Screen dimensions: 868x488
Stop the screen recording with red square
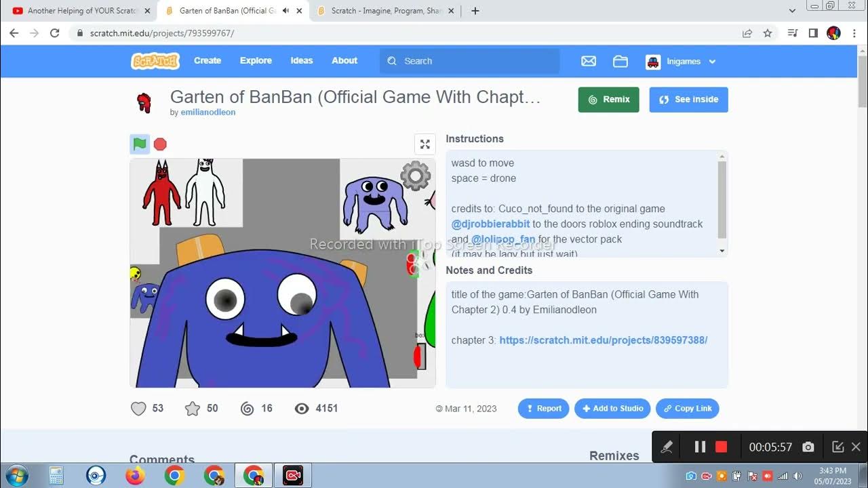pos(722,447)
